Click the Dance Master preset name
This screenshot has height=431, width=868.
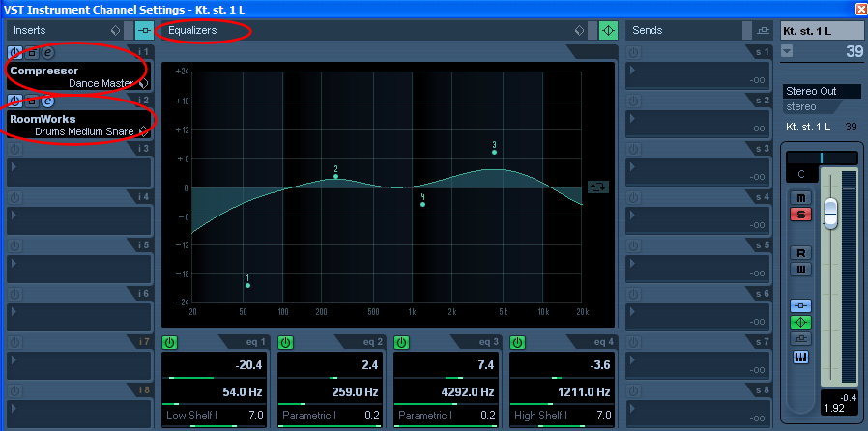tap(101, 83)
